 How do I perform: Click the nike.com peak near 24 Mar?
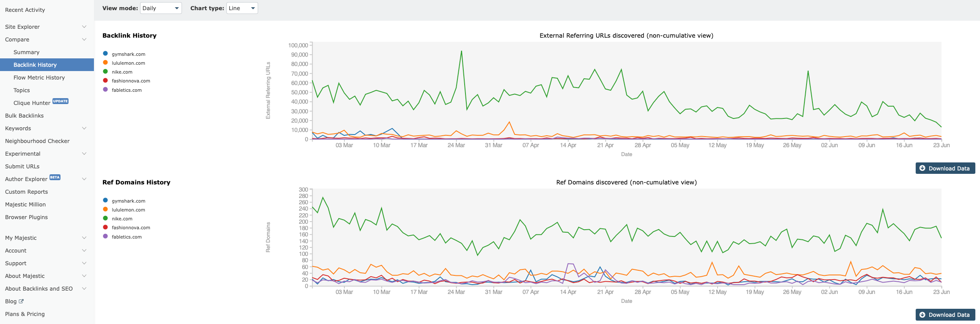click(461, 51)
